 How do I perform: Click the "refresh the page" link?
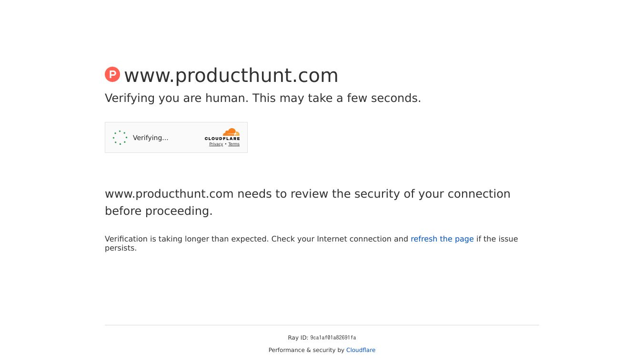442,239
